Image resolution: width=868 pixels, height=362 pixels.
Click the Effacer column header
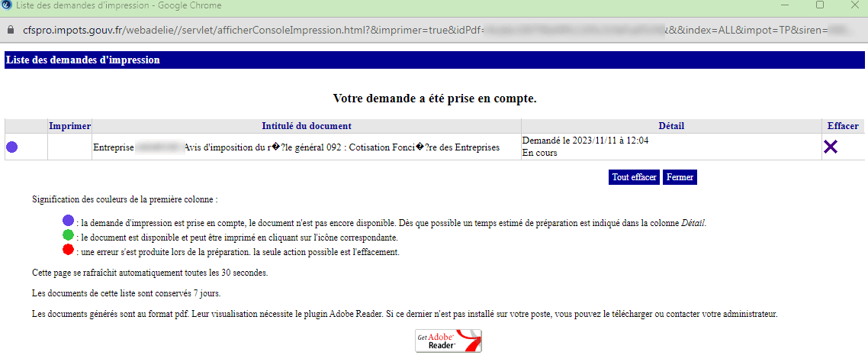click(x=843, y=126)
